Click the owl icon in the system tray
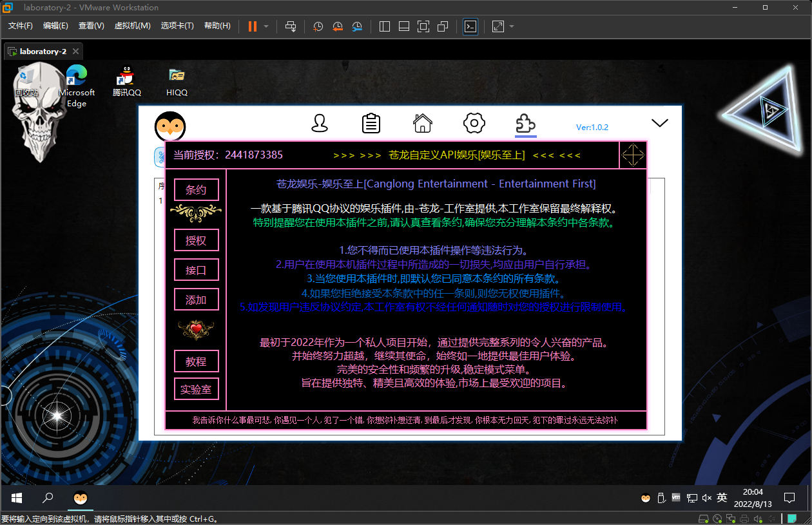Viewport: 812px width, 525px height. pos(645,498)
